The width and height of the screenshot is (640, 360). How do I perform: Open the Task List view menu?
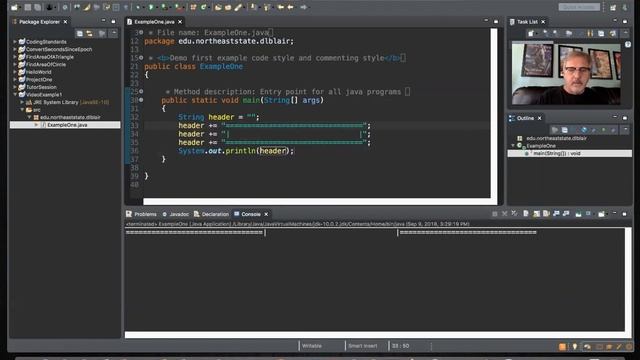(625, 33)
